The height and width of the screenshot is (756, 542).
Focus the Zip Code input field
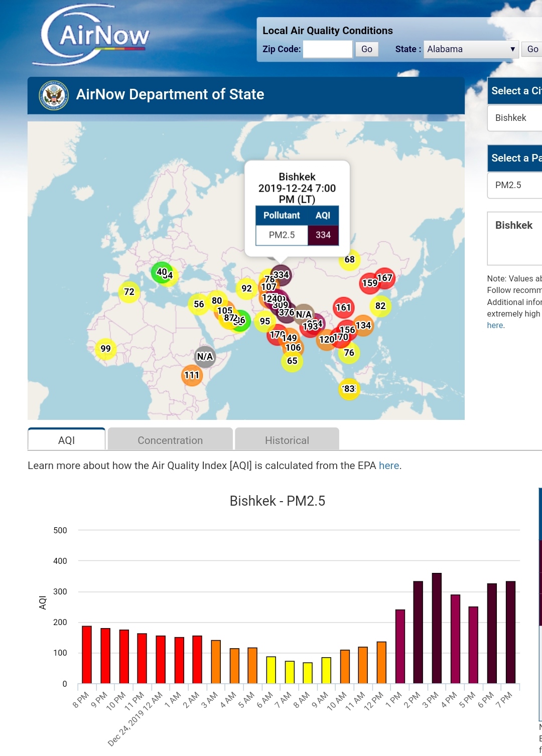tap(328, 49)
